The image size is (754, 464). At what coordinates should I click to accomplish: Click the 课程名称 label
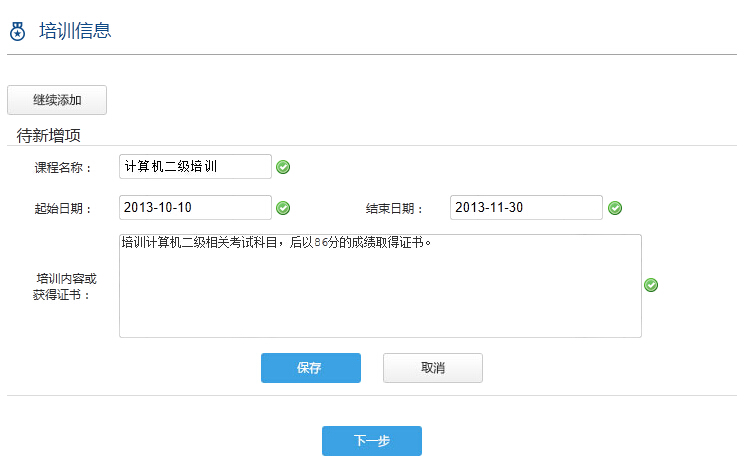pos(63,167)
